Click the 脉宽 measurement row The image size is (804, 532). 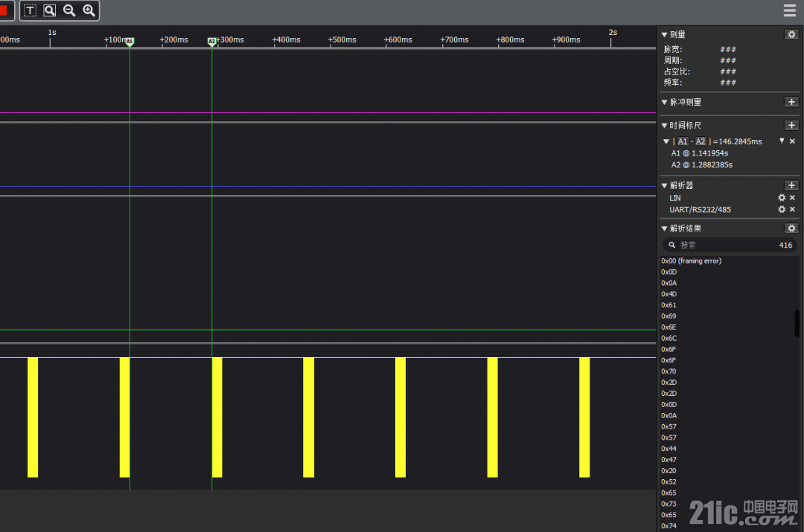(x=700, y=50)
